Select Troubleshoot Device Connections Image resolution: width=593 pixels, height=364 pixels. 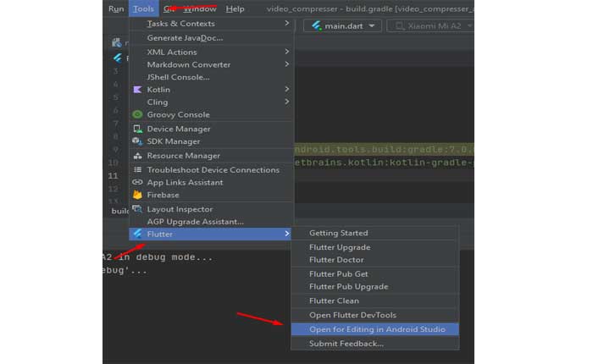[213, 170]
